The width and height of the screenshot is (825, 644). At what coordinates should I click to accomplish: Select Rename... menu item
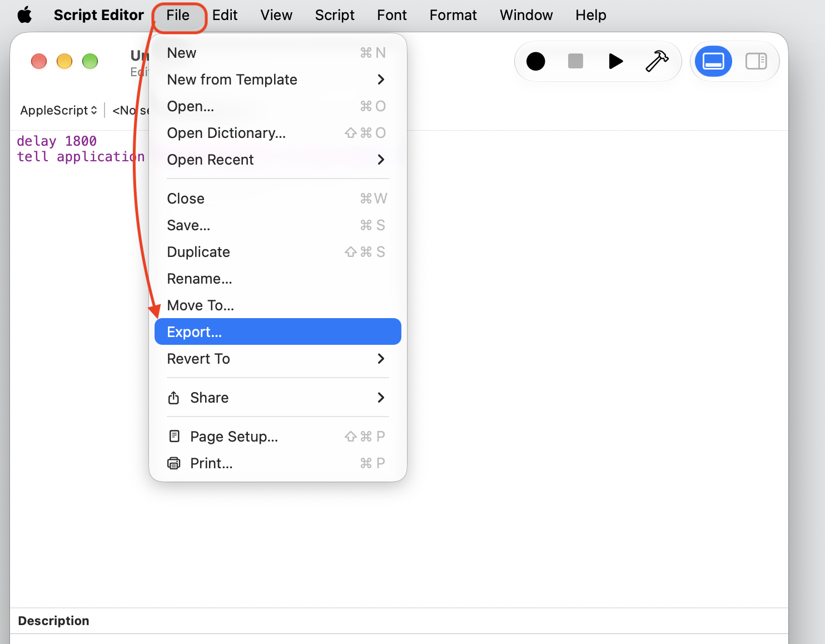(278, 279)
